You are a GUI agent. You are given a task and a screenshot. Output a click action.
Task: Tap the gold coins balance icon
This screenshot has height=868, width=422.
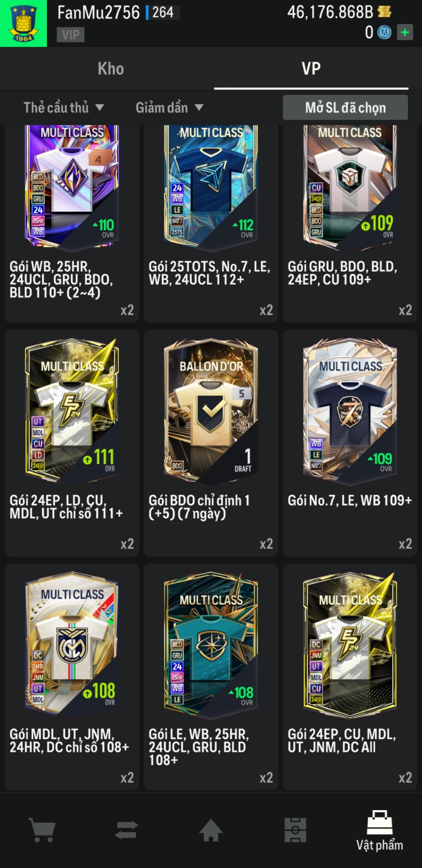coord(384,12)
